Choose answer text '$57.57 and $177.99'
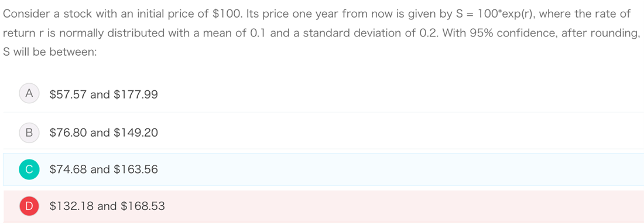The width and height of the screenshot is (644, 224). pos(104,95)
